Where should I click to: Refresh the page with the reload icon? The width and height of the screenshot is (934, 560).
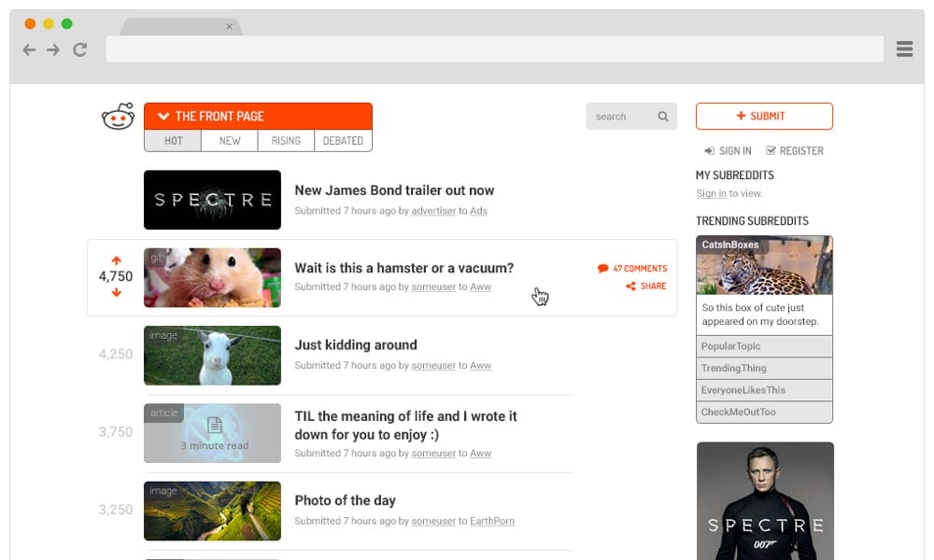pos(80,49)
